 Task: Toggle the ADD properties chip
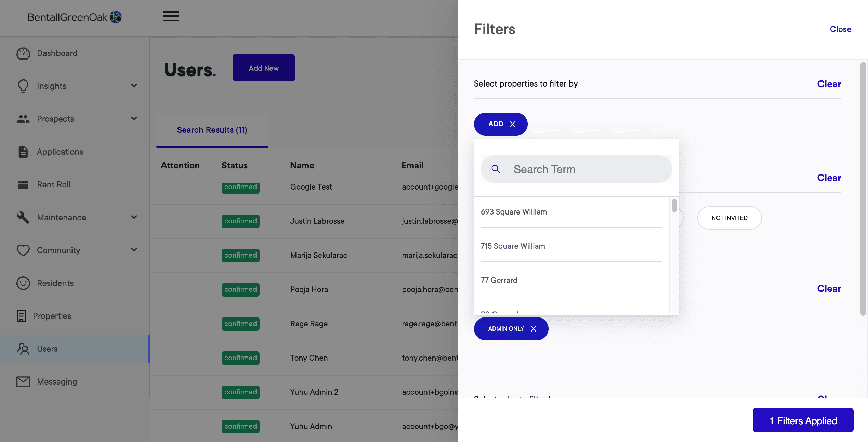[501, 124]
